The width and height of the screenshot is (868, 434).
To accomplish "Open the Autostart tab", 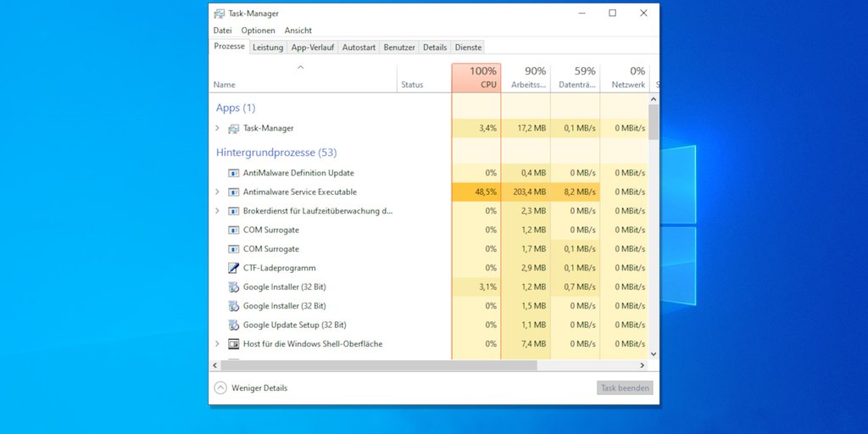I will [x=359, y=47].
